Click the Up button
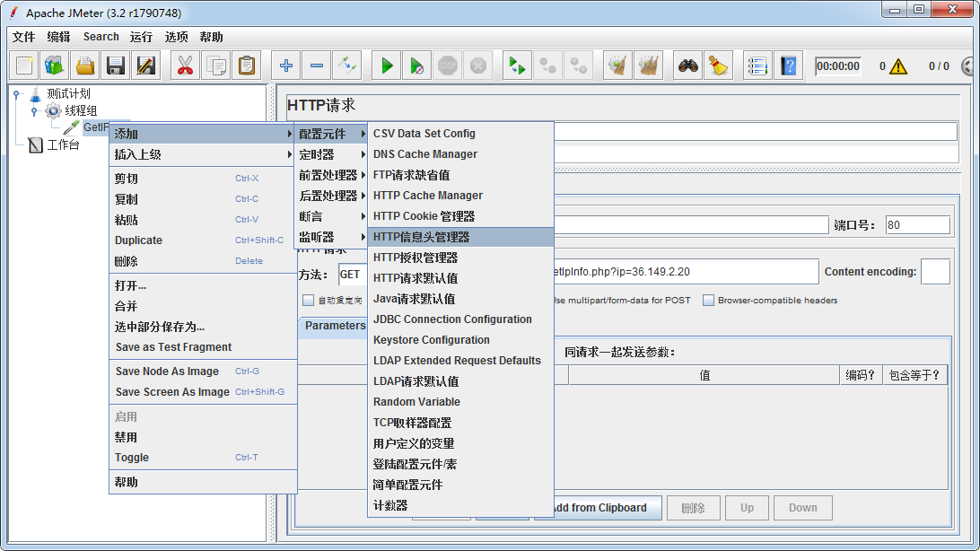This screenshot has width=980, height=551. [x=747, y=508]
